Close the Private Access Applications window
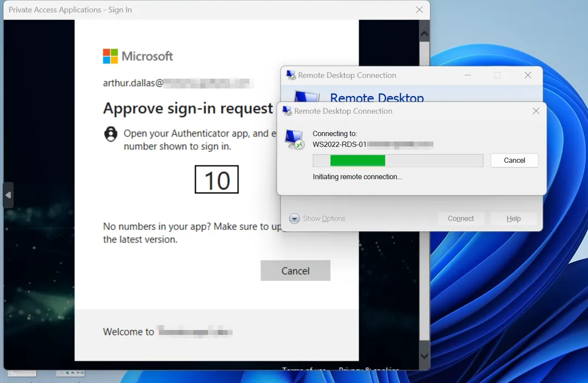Screen dimensions: 588x383 pos(419,10)
